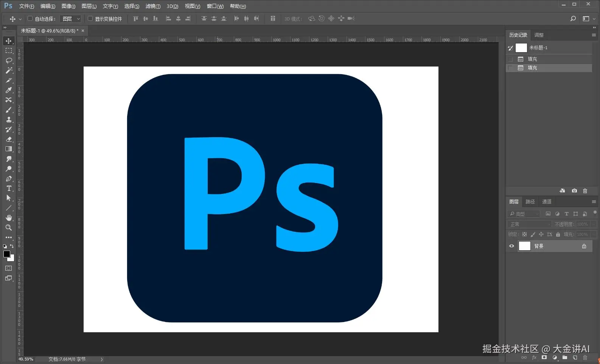Click the zoom percentage field 49.59%
Viewport: 600px width, 364px height.
(26, 359)
